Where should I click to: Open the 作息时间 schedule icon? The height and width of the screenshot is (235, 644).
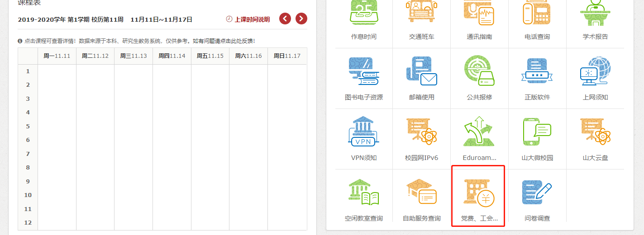363,13
